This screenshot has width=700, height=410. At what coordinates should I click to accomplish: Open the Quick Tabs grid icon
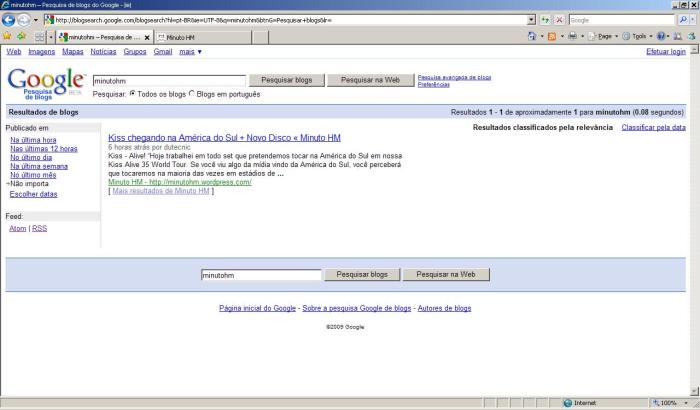(39, 37)
